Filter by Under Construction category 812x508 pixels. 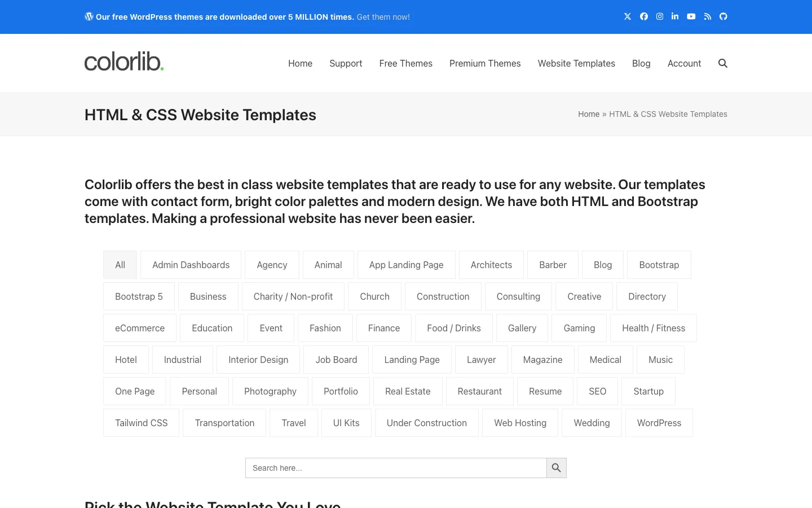tap(427, 423)
